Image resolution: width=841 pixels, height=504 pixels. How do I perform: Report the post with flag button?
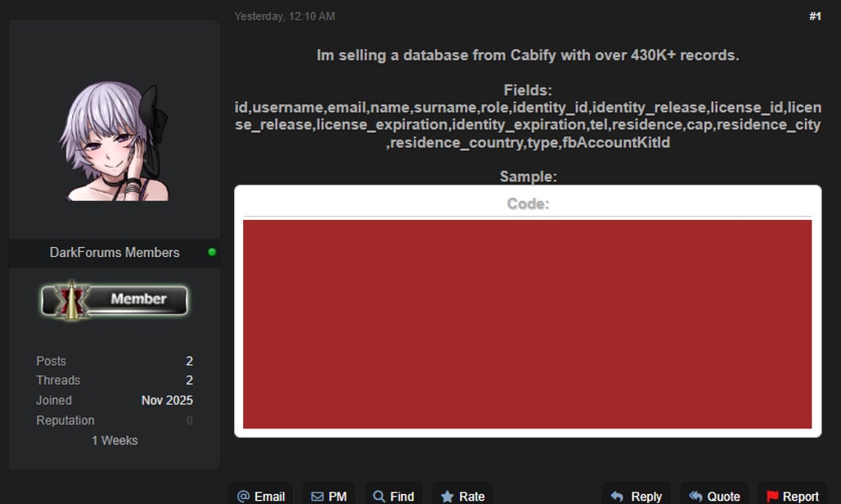click(x=793, y=496)
